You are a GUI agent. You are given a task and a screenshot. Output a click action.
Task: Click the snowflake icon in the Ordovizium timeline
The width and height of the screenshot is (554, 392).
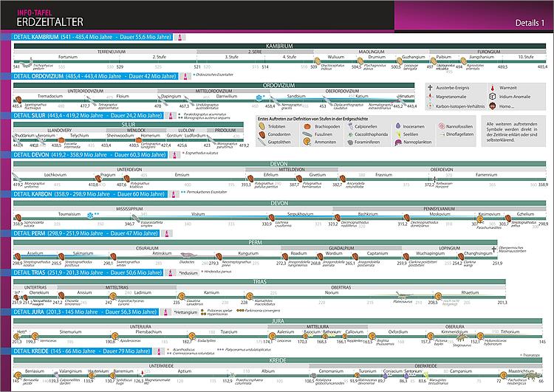click(259, 97)
